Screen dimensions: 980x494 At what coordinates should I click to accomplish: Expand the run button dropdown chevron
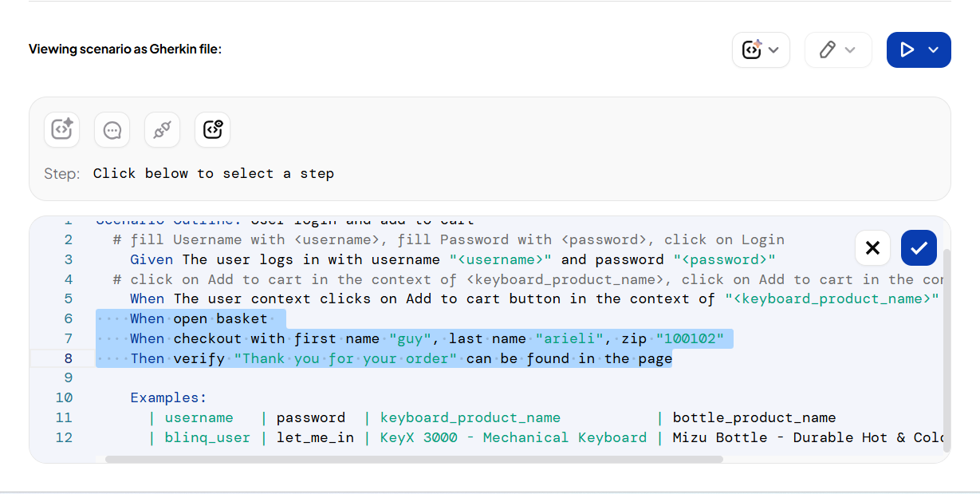pyautogui.click(x=934, y=50)
